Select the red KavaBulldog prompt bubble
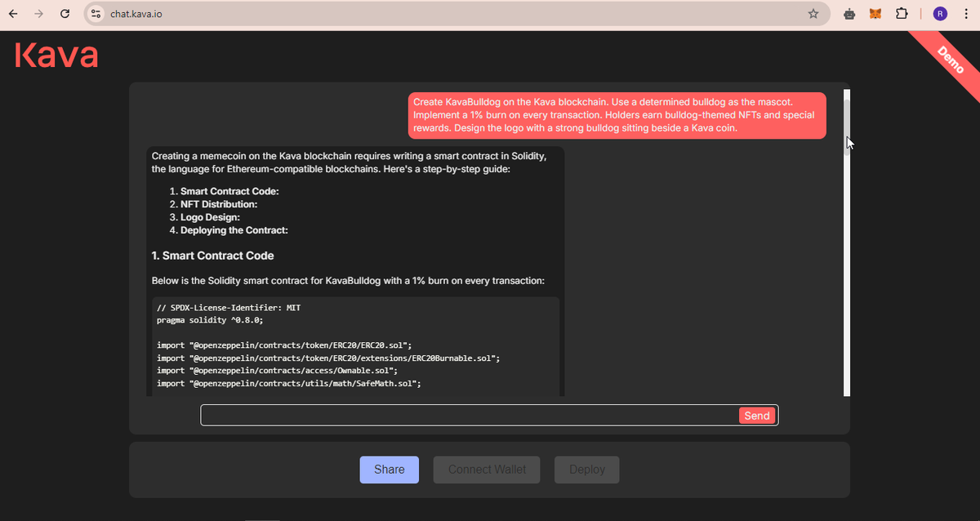The image size is (980, 521). [x=616, y=115]
